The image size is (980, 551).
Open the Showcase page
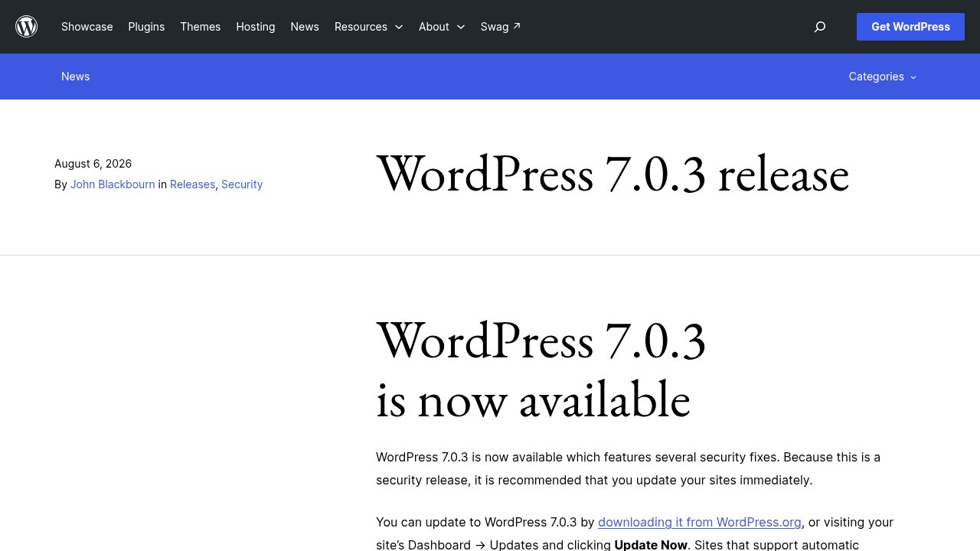point(87,27)
